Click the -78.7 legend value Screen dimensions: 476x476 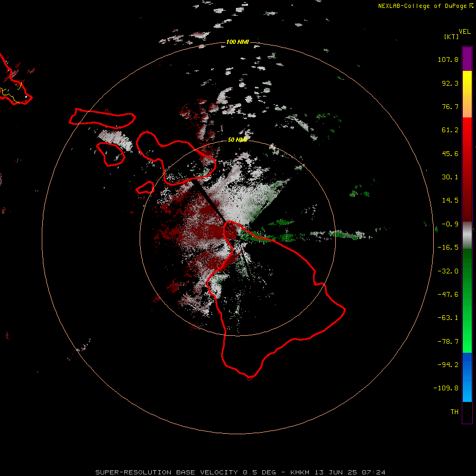click(x=448, y=342)
